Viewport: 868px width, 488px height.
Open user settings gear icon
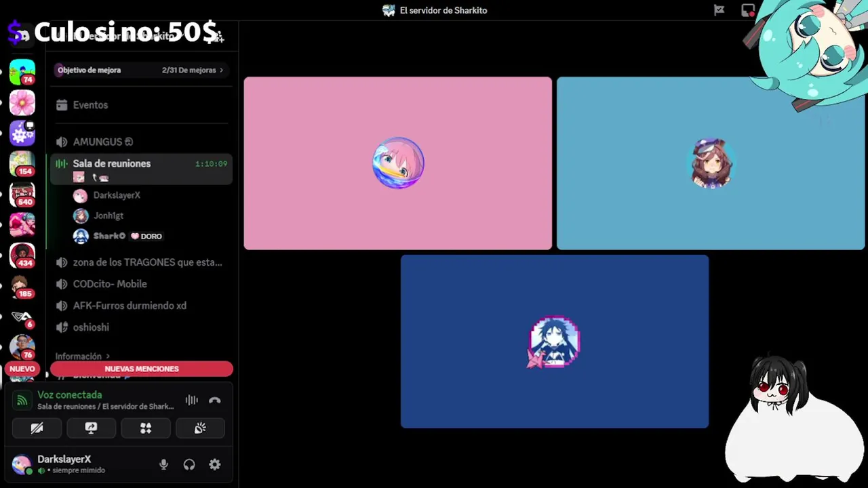click(x=214, y=464)
